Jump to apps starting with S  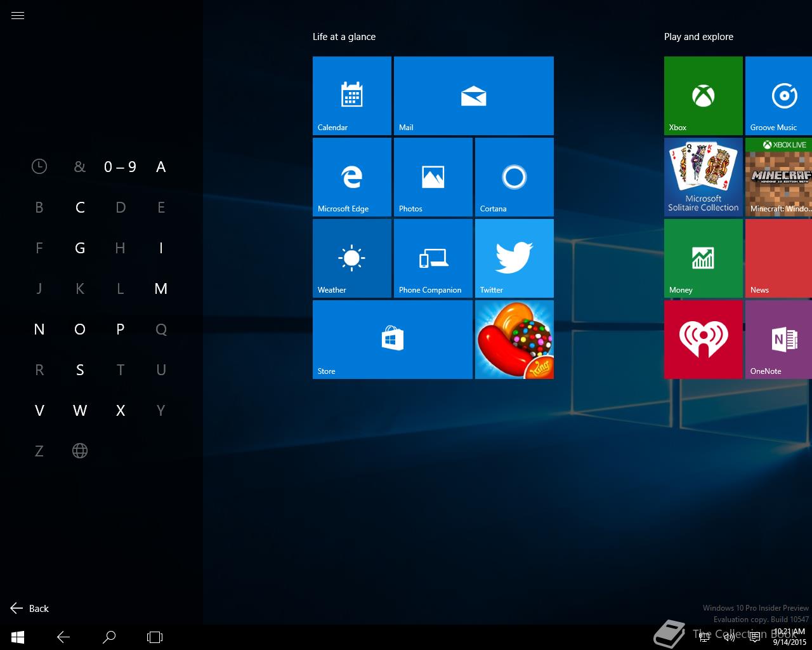pos(80,370)
